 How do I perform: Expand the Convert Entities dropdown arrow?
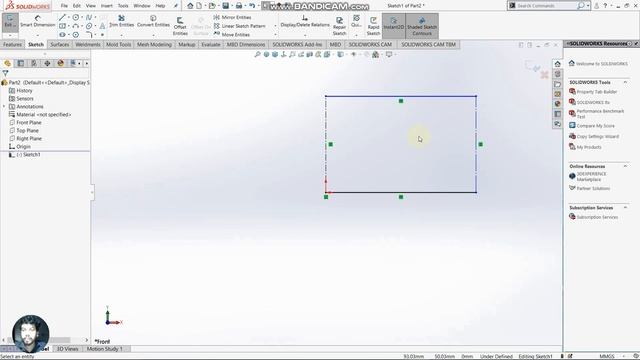[x=153, y=35]
